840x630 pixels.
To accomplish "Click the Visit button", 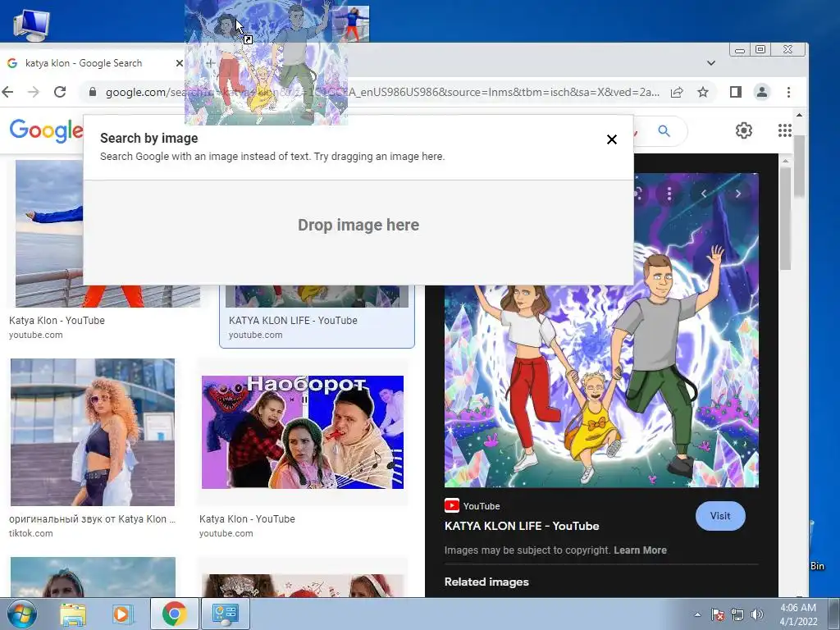I will point(720,516).
